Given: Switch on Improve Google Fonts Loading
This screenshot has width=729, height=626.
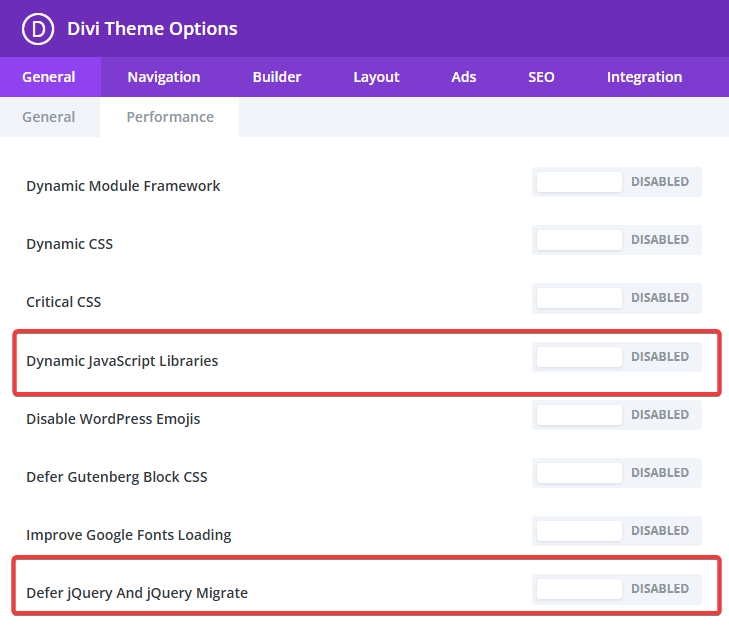Looking at the screenshot, I should click(616, 531).
